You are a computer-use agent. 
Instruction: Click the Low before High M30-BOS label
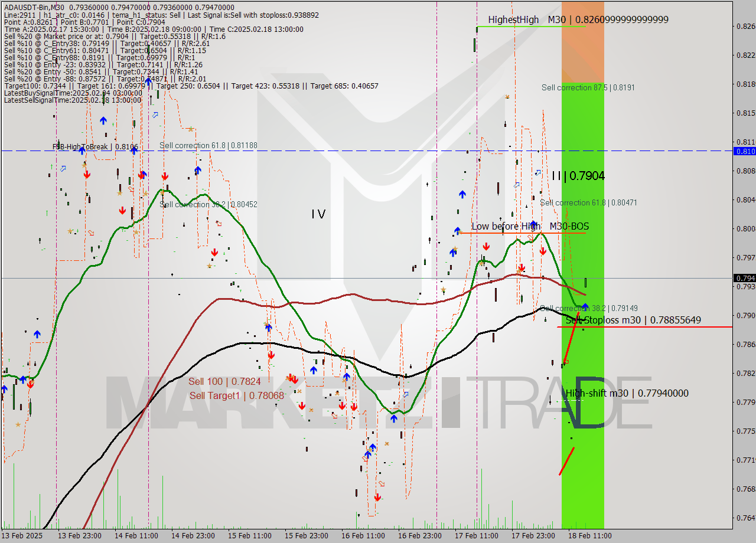[x=530, y=226]
